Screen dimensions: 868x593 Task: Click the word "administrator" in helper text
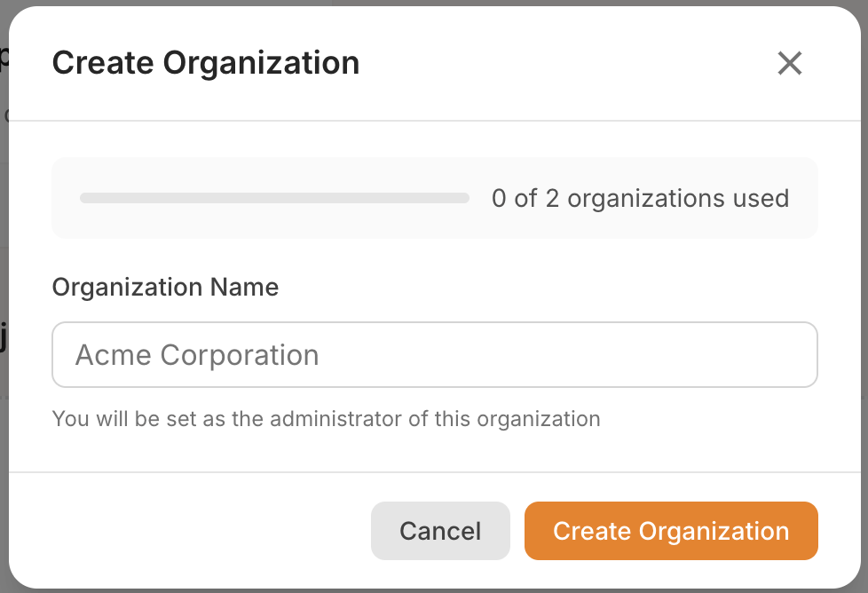point(342,418)
